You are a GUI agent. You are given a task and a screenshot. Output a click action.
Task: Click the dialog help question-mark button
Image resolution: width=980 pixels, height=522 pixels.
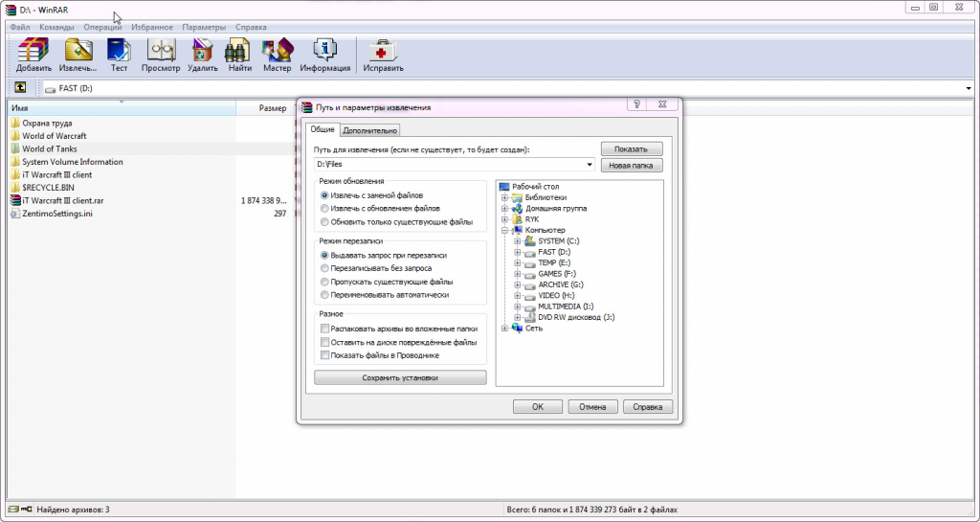coord(636,104)
